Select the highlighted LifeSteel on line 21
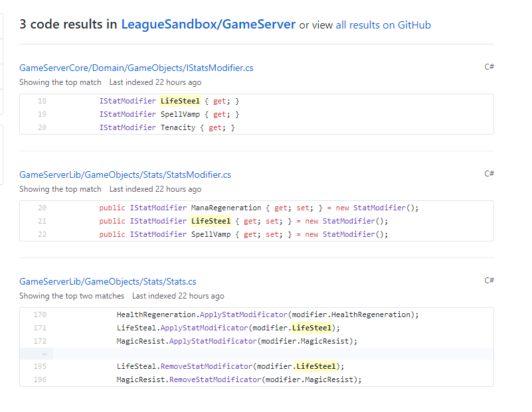 point(211,221)
